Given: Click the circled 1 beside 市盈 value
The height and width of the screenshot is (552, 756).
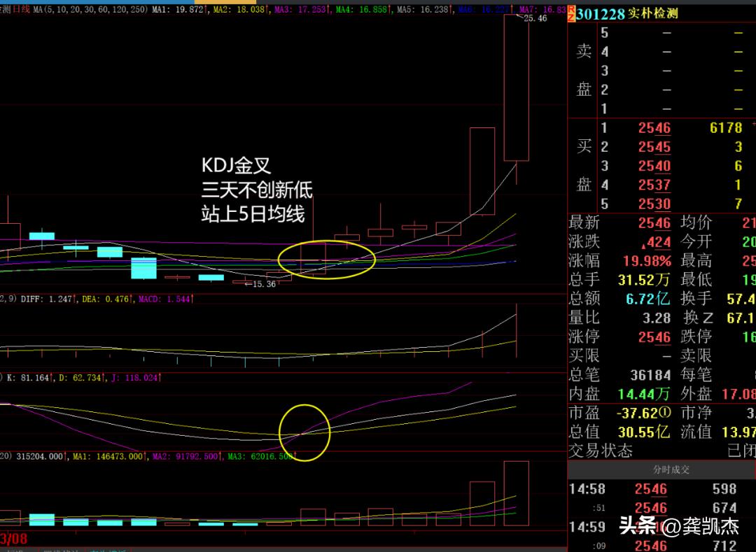Looking at the screenshot, I should [666, 413].
